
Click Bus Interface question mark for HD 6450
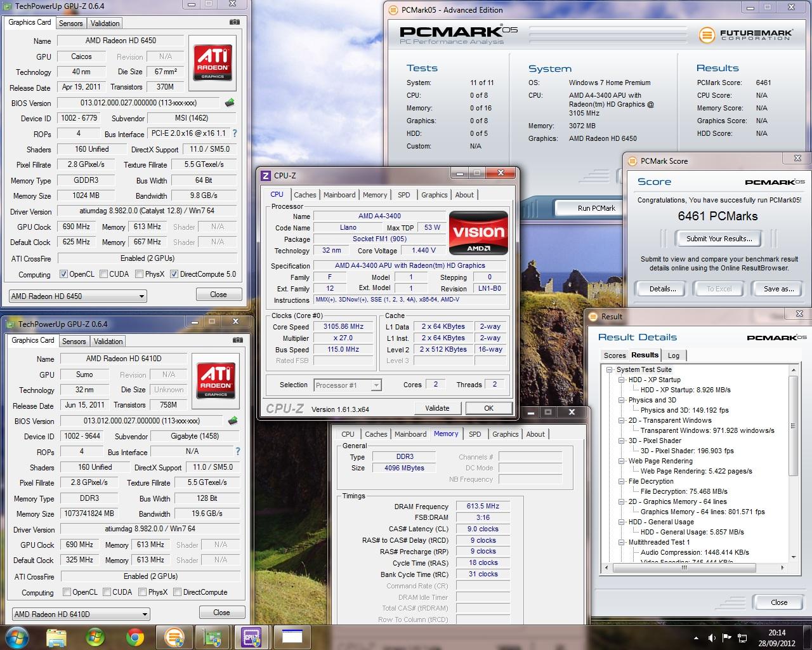235,133
